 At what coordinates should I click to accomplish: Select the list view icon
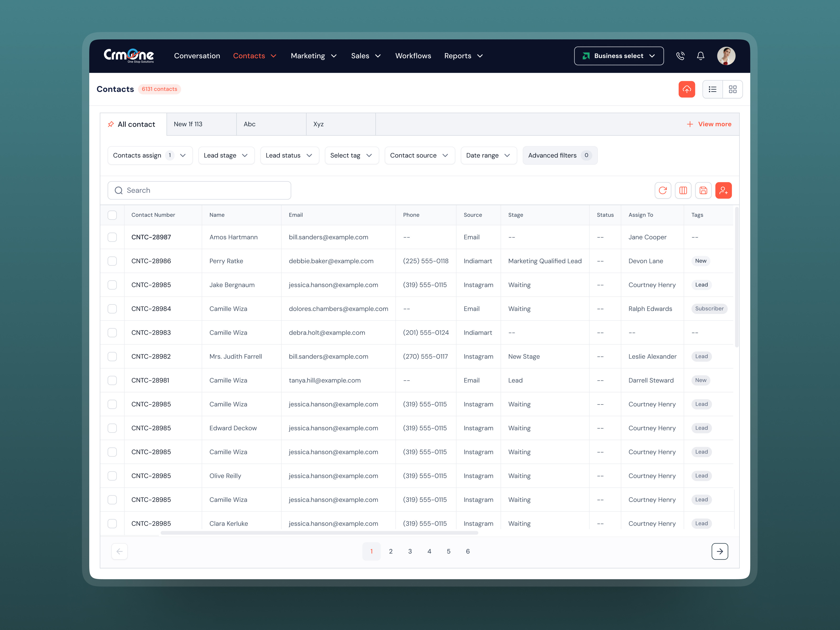pos(712,89)
